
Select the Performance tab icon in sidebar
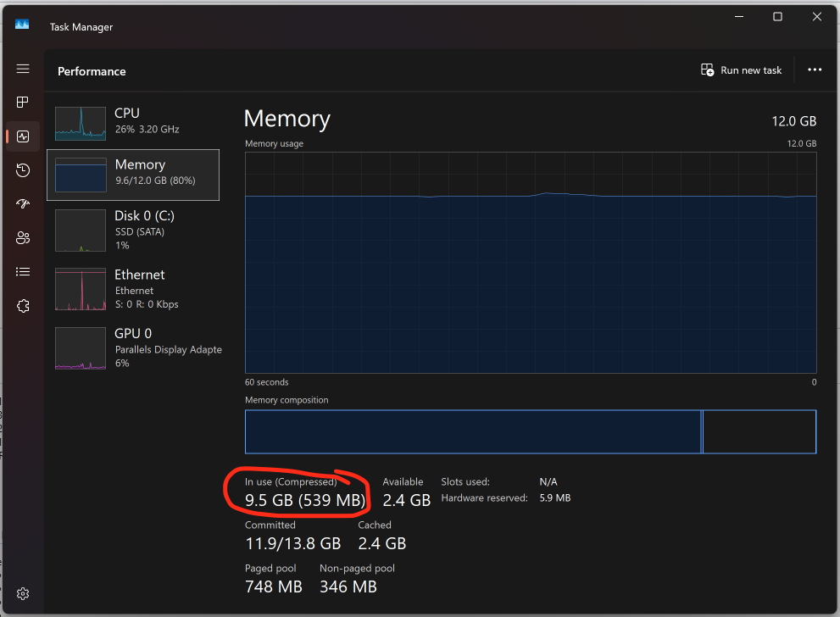tap(23, 136)
